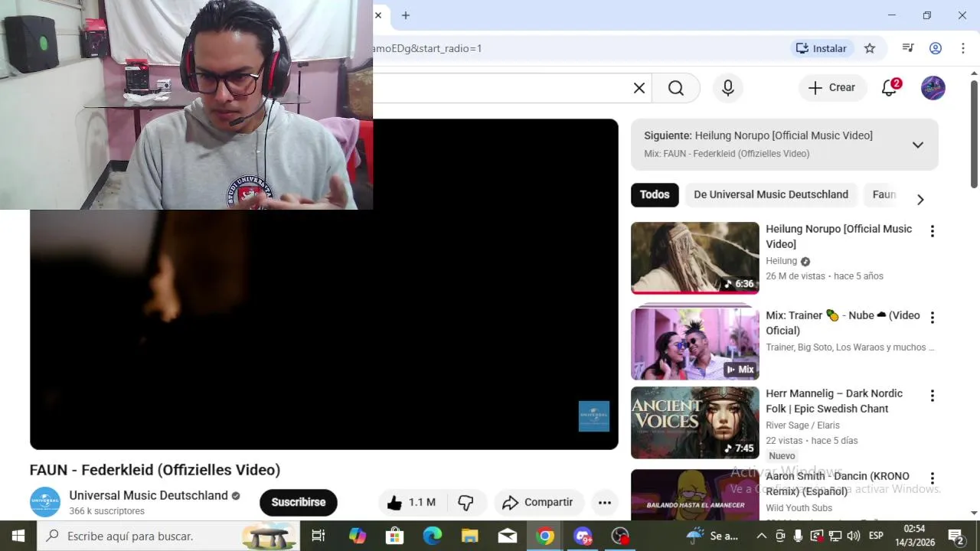
Task: Open Herr Mannelig Ancient Voices thumbnail
Action: (x=695, y=422)
